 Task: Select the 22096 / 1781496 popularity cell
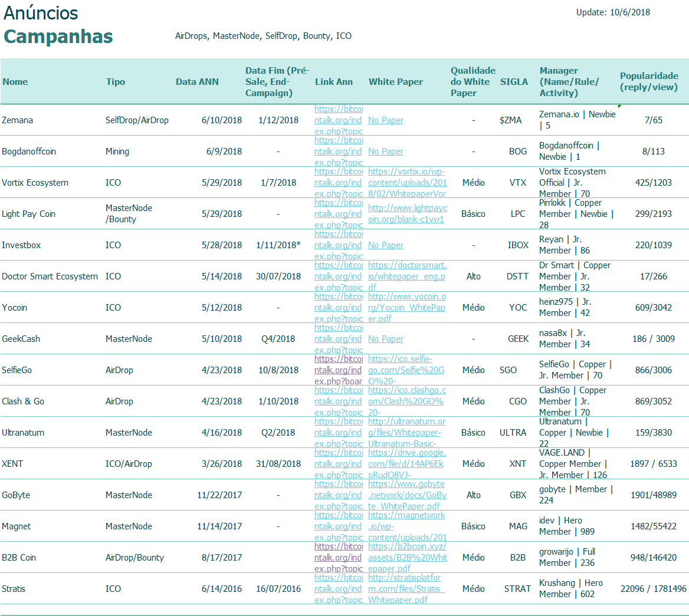pos(654,588)
